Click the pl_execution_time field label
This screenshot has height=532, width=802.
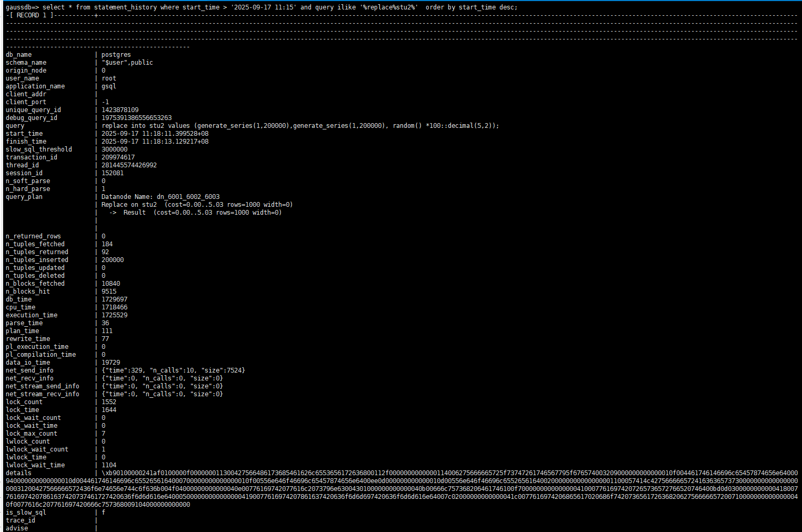pyautogui.click(x=37, y=347)
